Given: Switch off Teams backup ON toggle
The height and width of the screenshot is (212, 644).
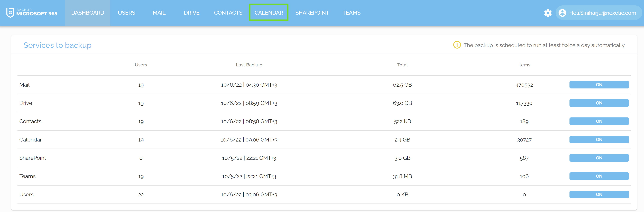Looking at the screenshot, I should (x=599, y=176).
